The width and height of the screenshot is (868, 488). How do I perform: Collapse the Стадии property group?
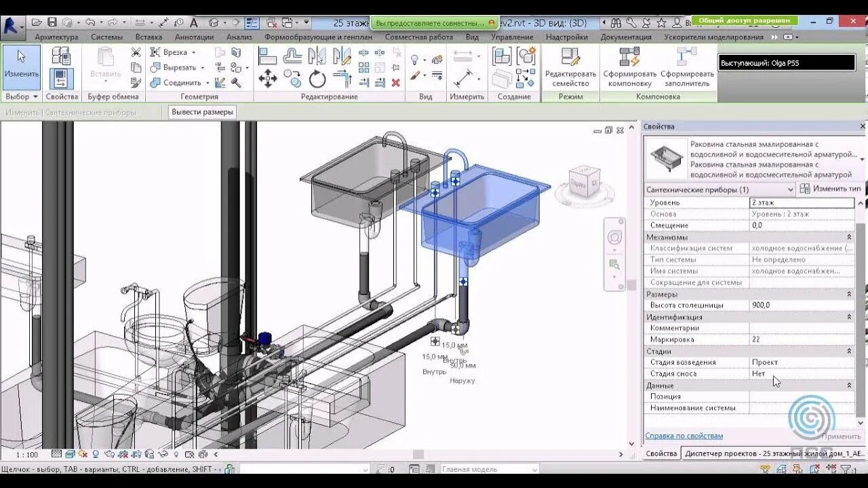coord(849,351)
